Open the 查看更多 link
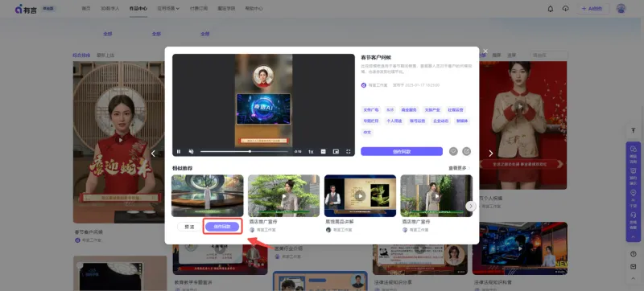 (x=459, y=168)
